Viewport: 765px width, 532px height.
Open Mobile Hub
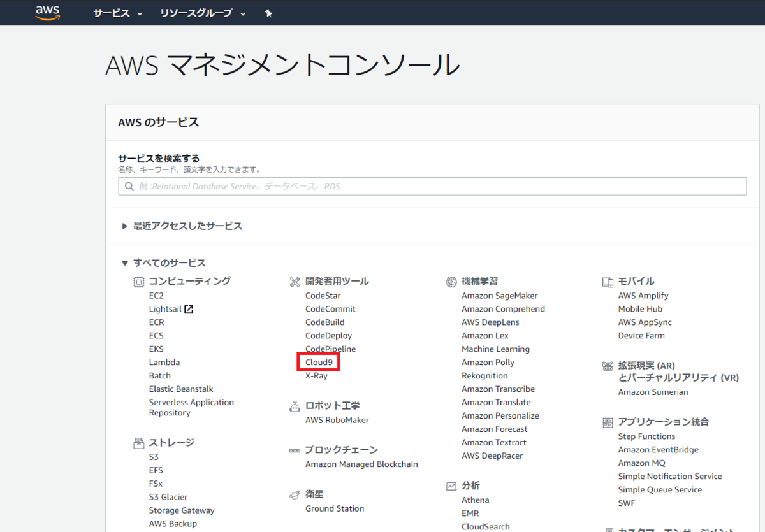coord(640,309)
